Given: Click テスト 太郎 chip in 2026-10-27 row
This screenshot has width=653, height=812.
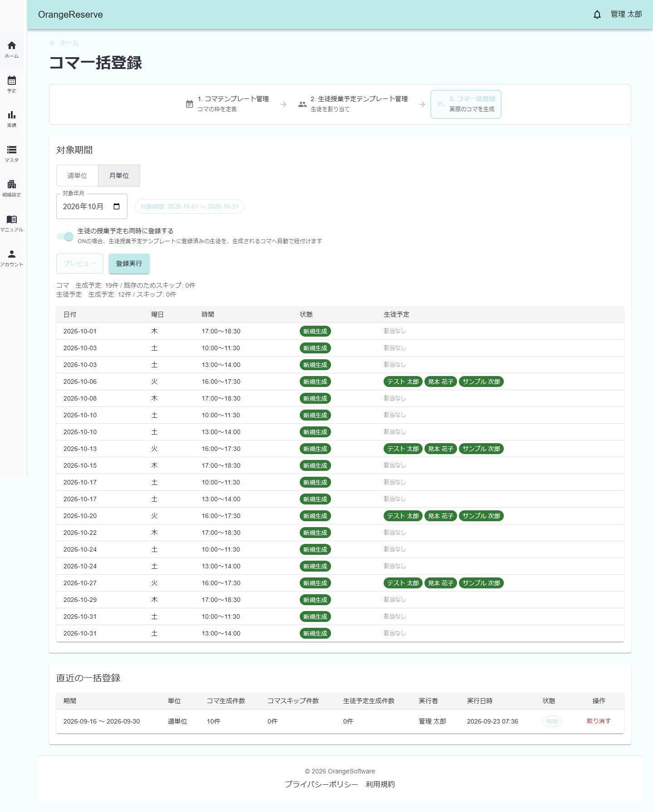Looking at the screenshot, I should tap(403, 583).
